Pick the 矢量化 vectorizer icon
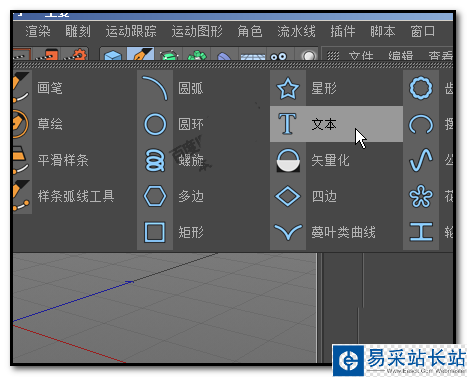Viewport: 467px width, 377px height. 288,160
